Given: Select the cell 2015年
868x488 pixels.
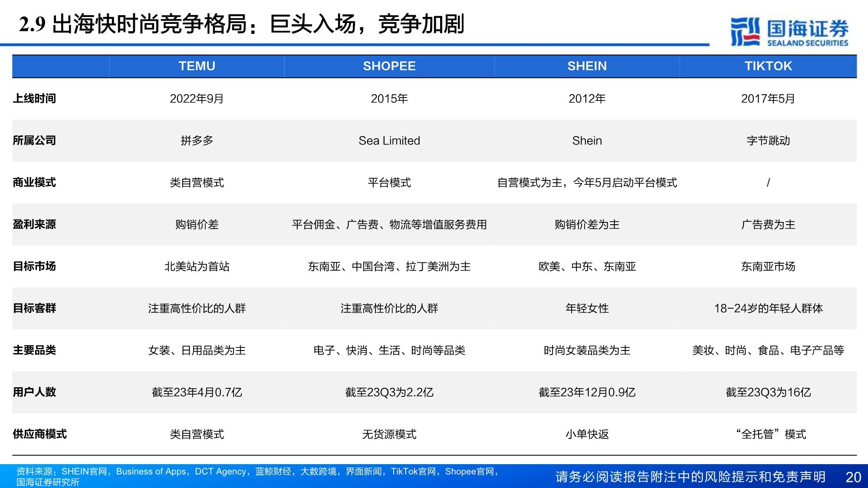Looking at the screenshot, I should pos(389,98).
